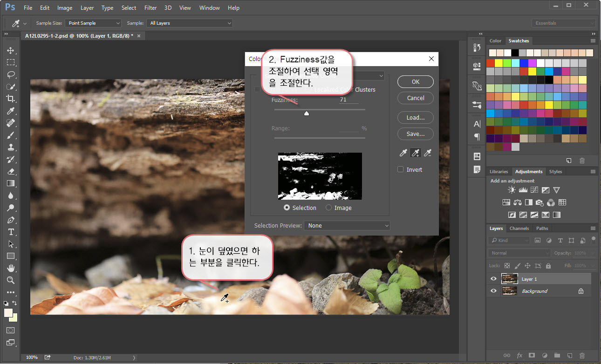601x364 pixels.
Task: Select the Zoom tool
Action: pyautogui.click(x=11, y=280)
